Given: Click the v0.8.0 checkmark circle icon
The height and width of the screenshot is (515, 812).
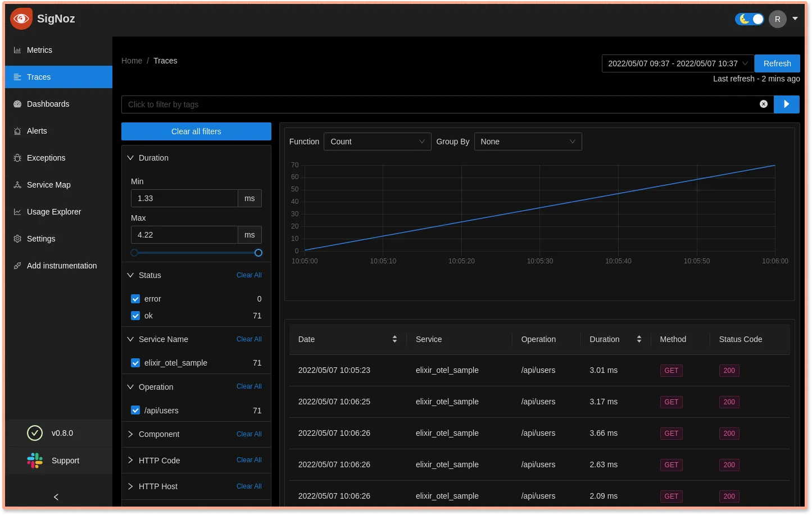Looking at the screenshot, I should (x=35, y=433).
